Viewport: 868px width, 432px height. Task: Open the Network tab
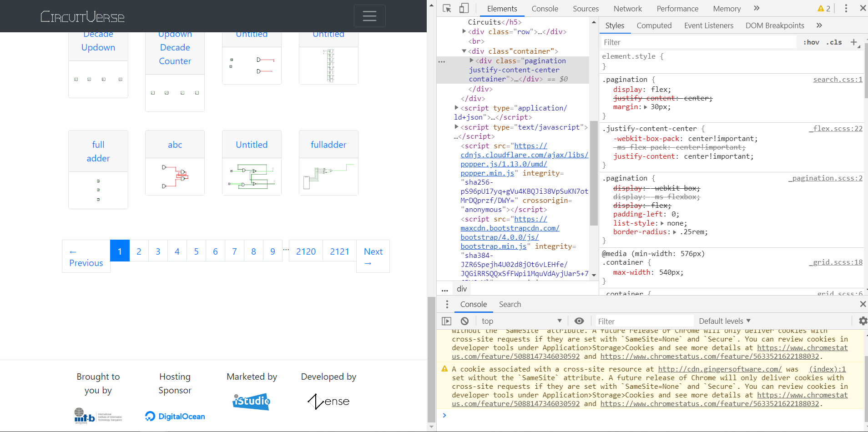click(x=627, y=9)
